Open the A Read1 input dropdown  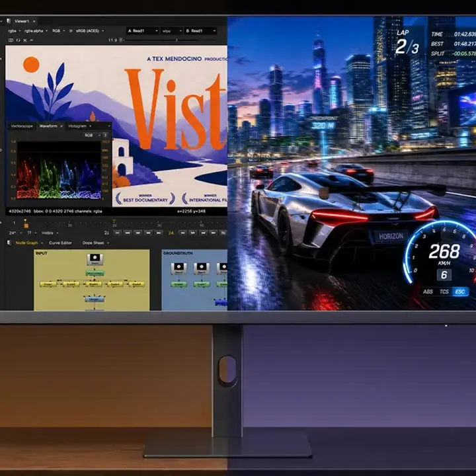[x=143, y=30]
